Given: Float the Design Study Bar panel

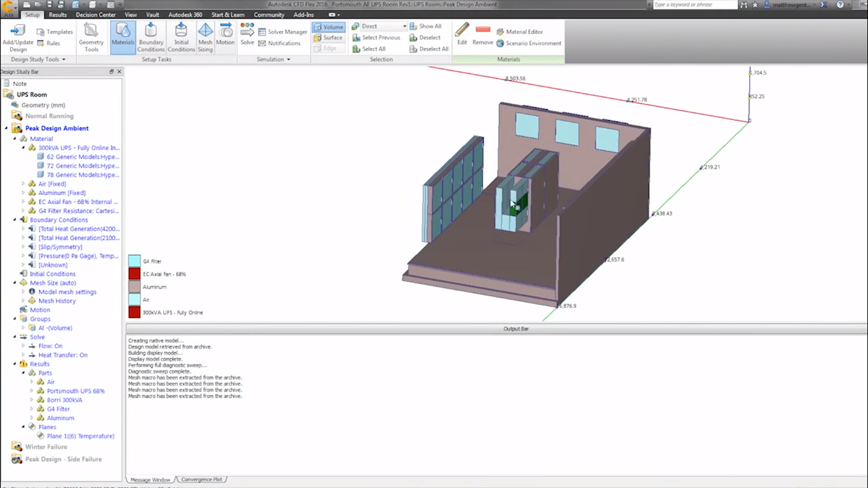Looking at the screenshot, I should (112, 72).
